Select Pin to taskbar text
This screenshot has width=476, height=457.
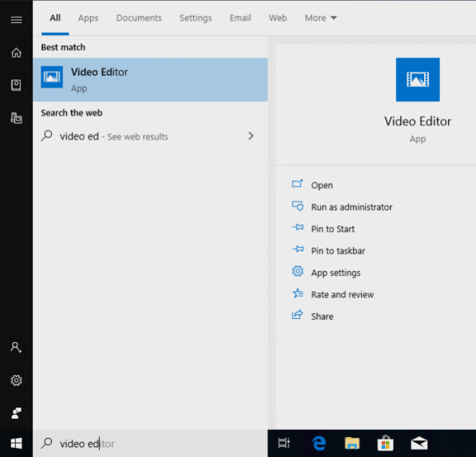tap(338, 251)
